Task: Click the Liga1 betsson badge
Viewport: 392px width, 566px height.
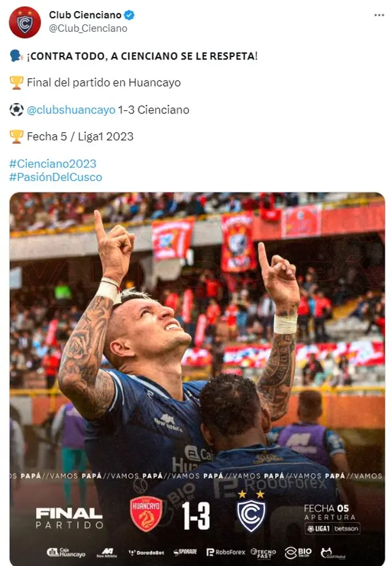Action: 333,529
